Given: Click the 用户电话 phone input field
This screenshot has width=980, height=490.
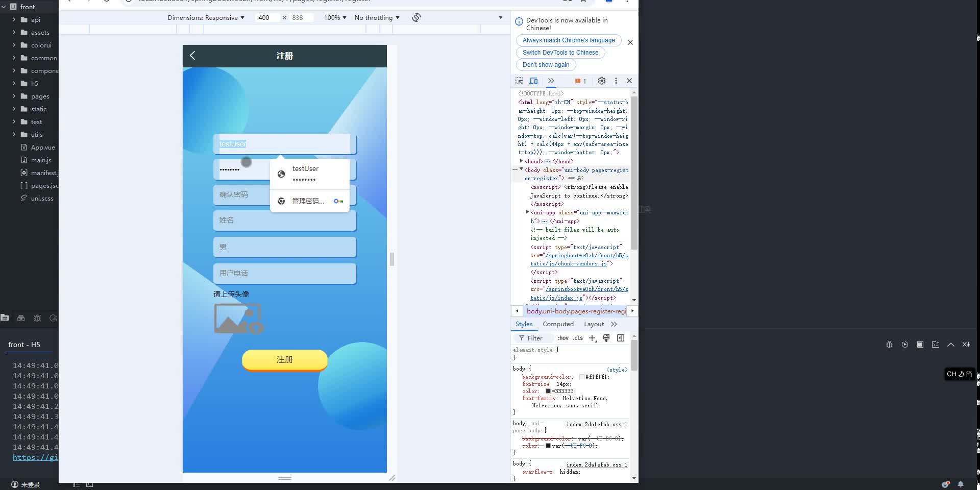Looking at the screenshot, I should tap(285, 273).
